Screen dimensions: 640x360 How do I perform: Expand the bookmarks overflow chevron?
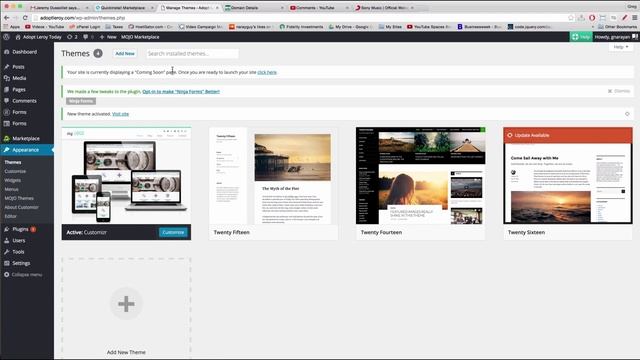[x=593, y=27]
